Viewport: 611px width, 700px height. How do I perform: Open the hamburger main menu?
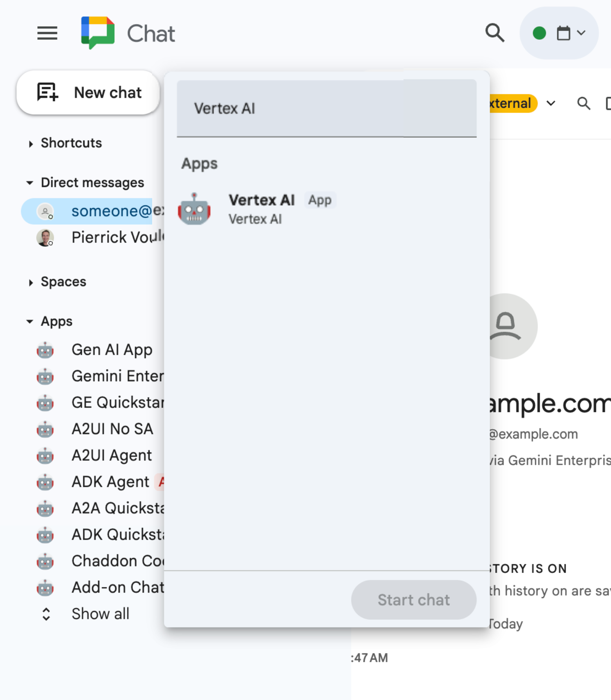click(x=47, y=33)
